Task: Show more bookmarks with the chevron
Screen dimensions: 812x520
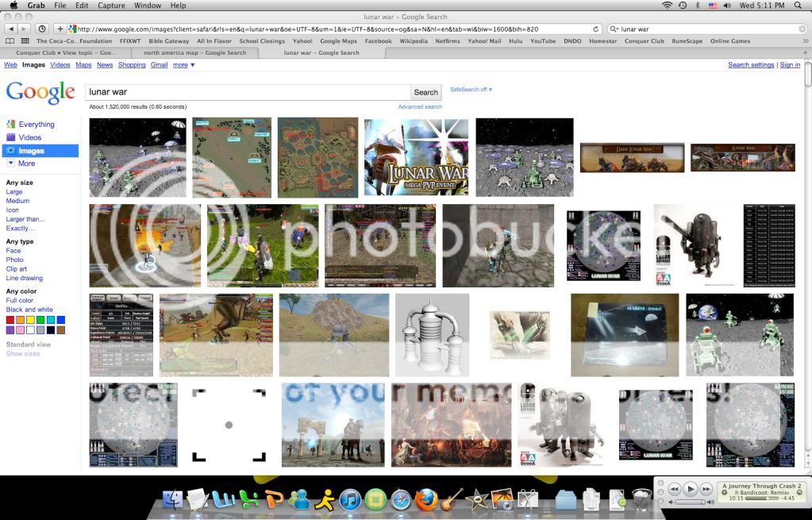Action: click(x=806, y=41)
